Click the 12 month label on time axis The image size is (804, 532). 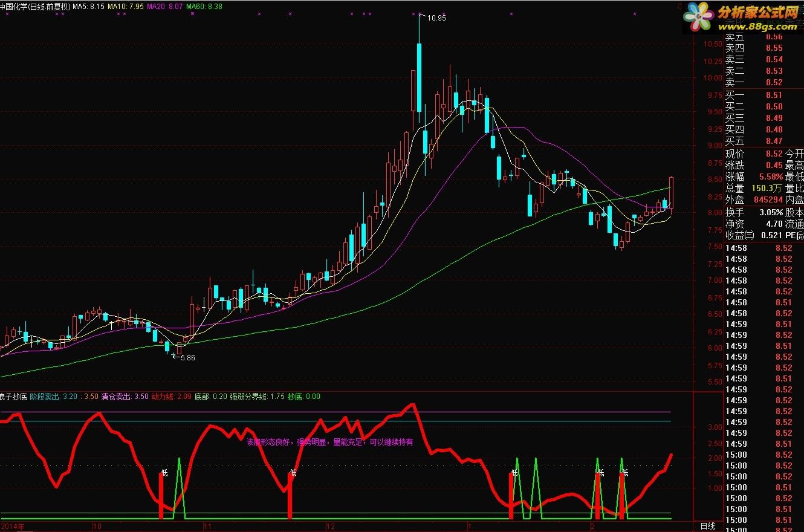coord(330,527)
